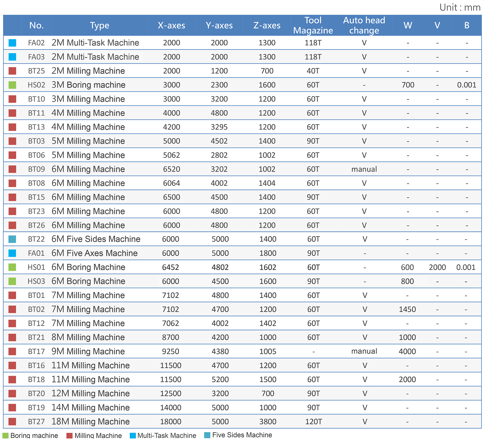
Task: Click X-axes value 5062 in BT06 row
Action: tap(172, 155)
